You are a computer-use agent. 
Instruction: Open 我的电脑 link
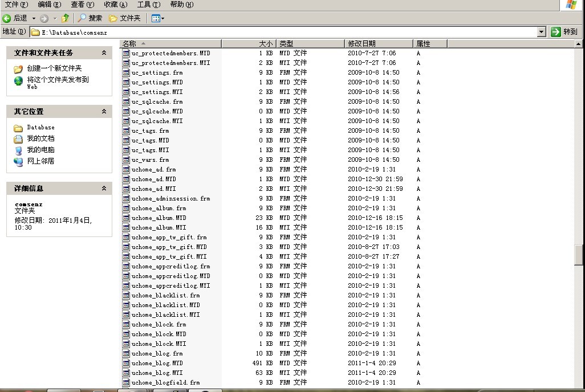coord(40,150)
